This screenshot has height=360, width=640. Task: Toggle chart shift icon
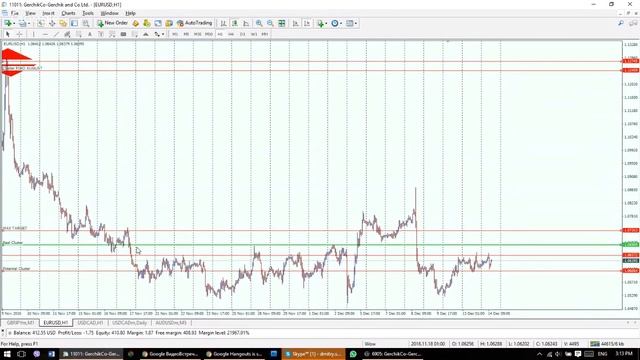[307, 23]
